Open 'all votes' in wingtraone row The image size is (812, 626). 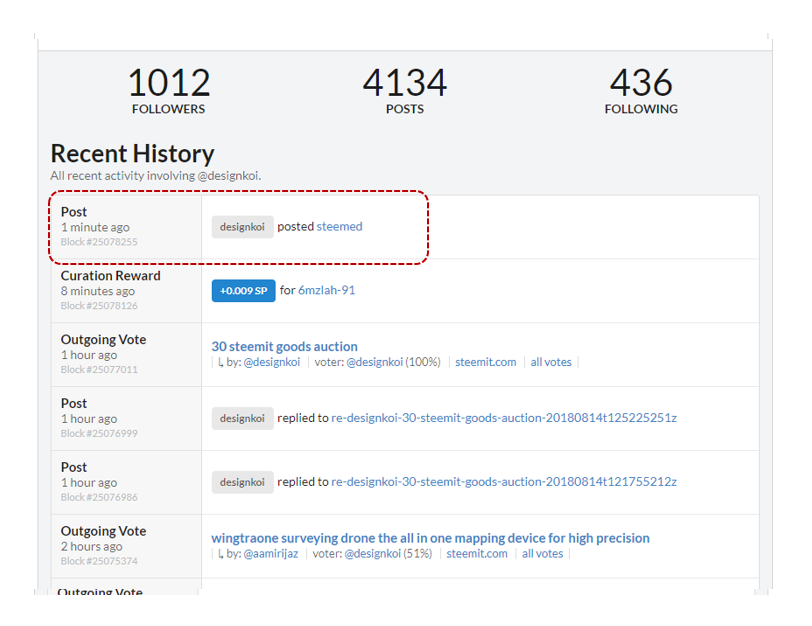(542, 554)
